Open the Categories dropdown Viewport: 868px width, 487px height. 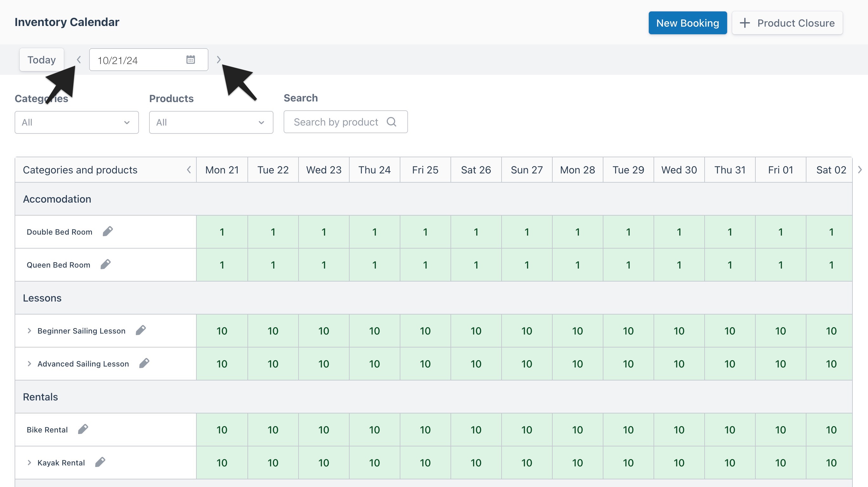tap(77, 122)
